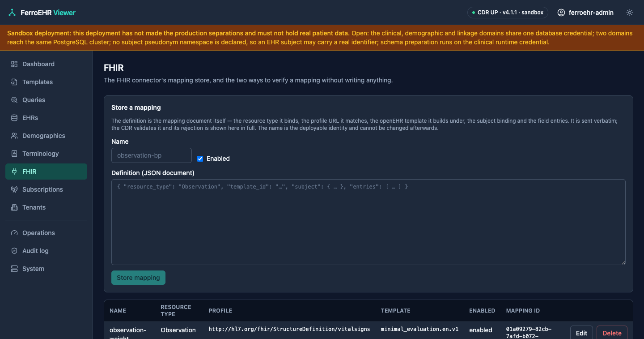Click the Audit log shield icon
644x339 pixels.
point(14,251)
